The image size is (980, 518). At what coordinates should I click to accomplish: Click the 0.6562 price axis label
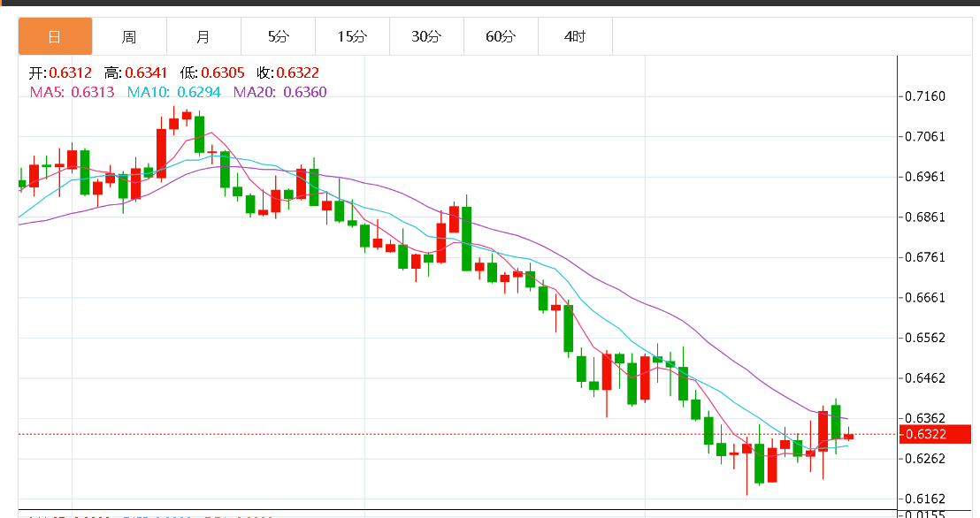pos(925,338)
